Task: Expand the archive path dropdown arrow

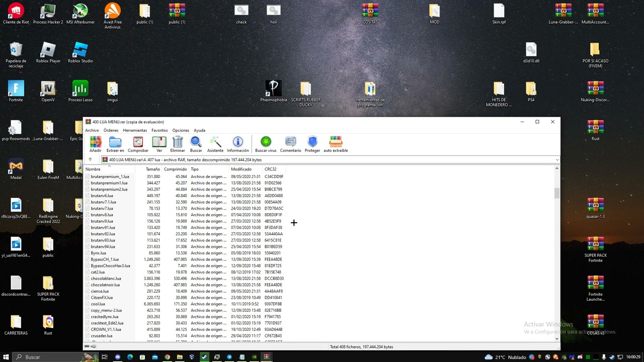Action: click(x=557, y=160)
